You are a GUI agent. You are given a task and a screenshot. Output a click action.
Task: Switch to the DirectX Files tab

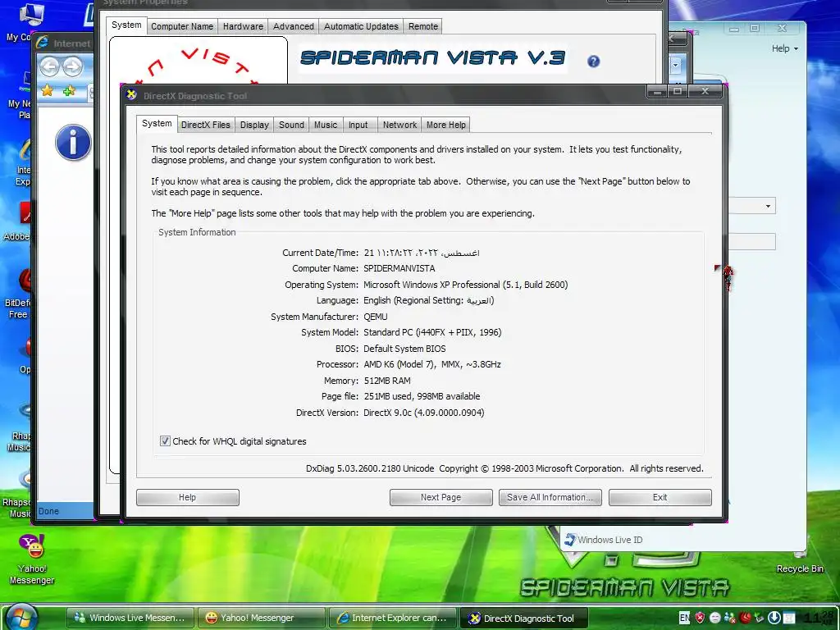(205, 125)
